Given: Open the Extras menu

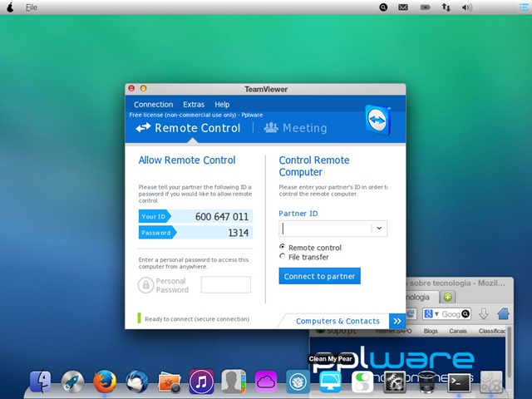Looking at the screenshot, I should [194, 105].
